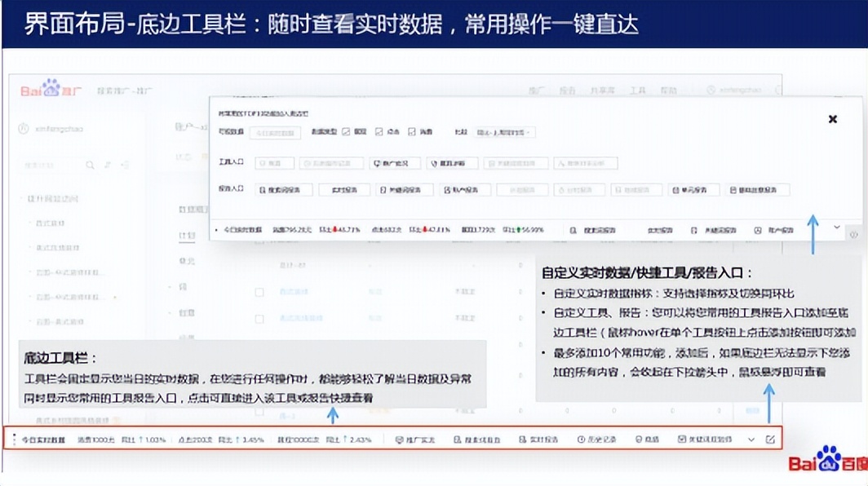The height and width of the screenshot is (486, 868).
Task: Select the second dark tool button beside 推广实况
Action: pos(452,163)
